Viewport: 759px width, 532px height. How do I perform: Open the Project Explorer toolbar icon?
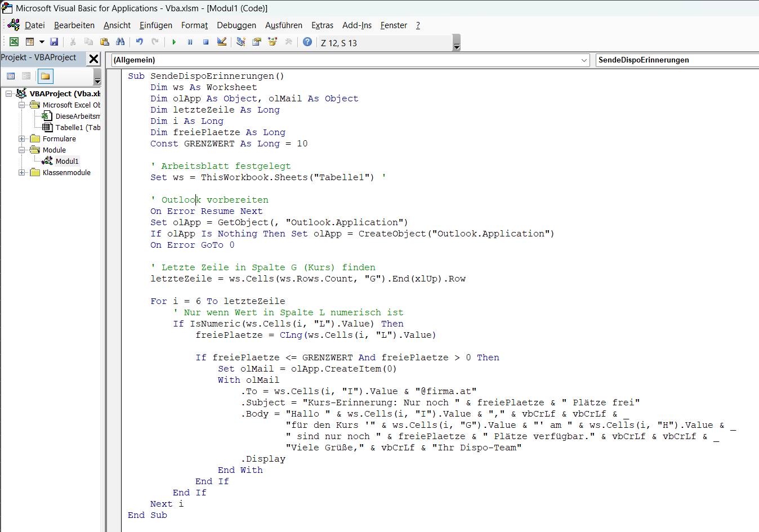241,42
